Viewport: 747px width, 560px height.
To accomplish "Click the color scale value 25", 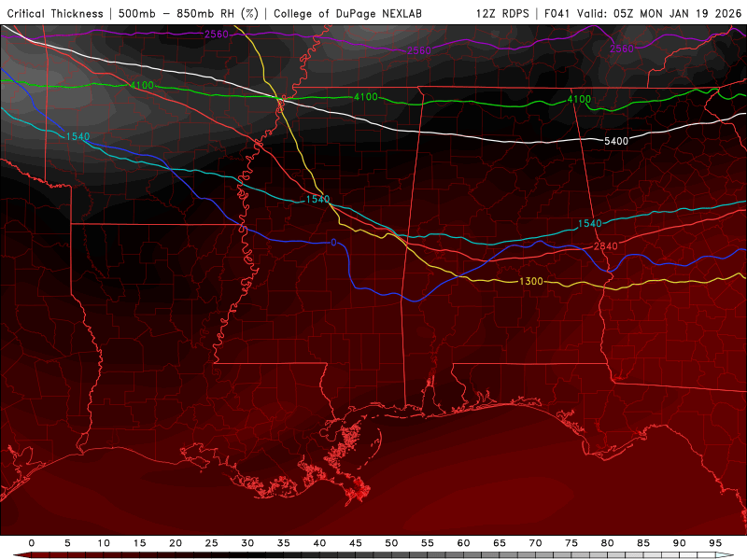I will [x=212, y=543].
